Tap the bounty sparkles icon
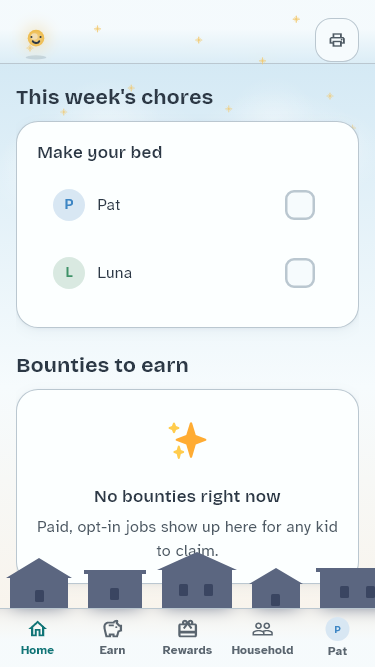Image resolution: width=375 pixels, height=667 pixels. (x=187, y=440)
